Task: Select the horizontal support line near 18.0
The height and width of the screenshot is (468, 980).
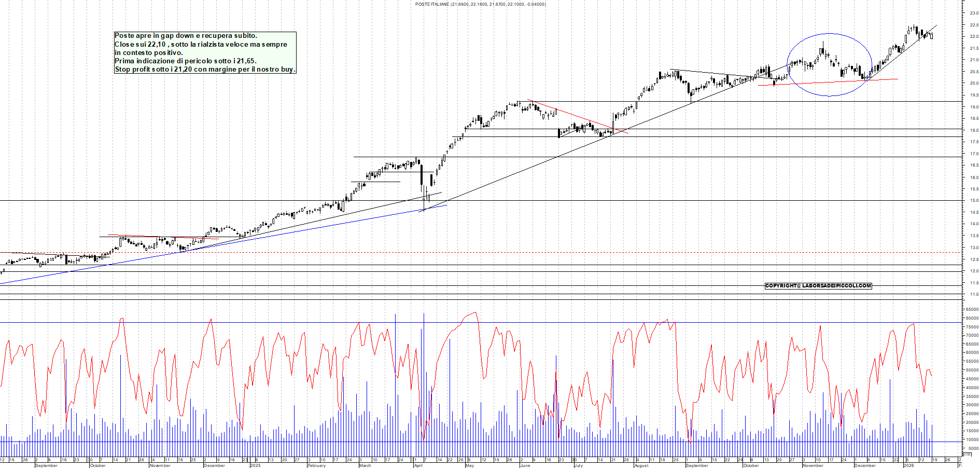Action: (x=726, y=128)
